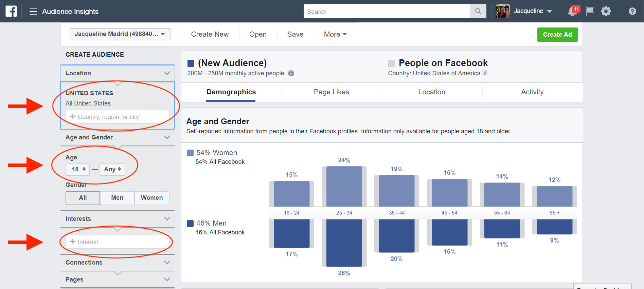Click the help question mark icon
Viewport: 644px width, 289px height.
point(632,11)
